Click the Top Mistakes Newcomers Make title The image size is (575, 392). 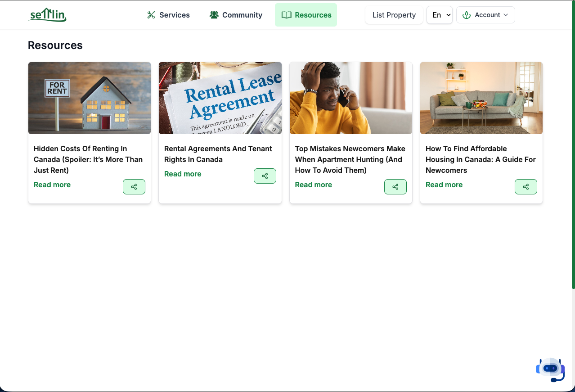(x=350, y=159)
